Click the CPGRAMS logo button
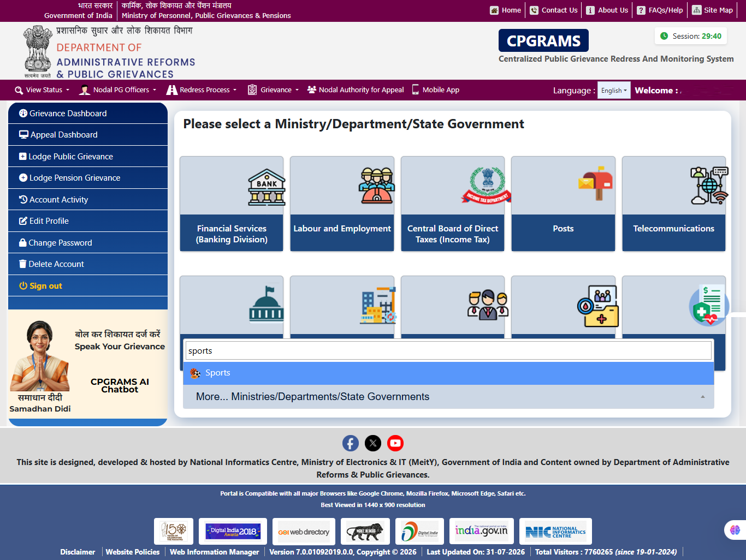The height and width of the screenshot is (560, 746). [543, 41]
